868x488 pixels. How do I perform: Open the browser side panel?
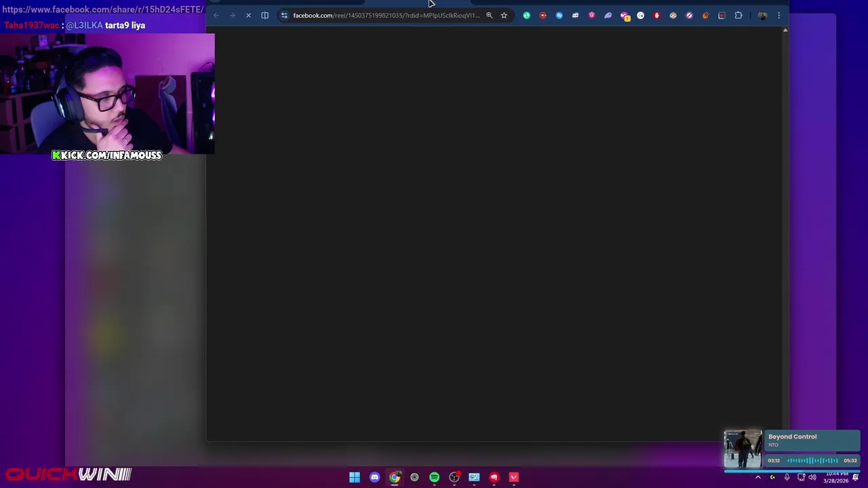tap(265, 15)
